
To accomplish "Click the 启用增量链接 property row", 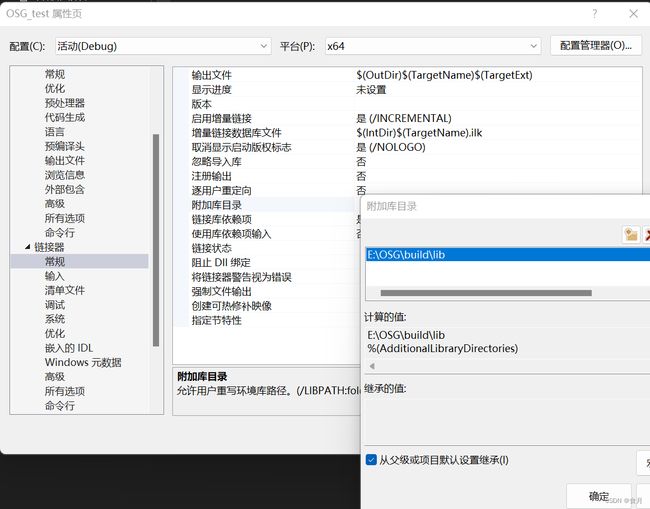I will tap(415, 119).
